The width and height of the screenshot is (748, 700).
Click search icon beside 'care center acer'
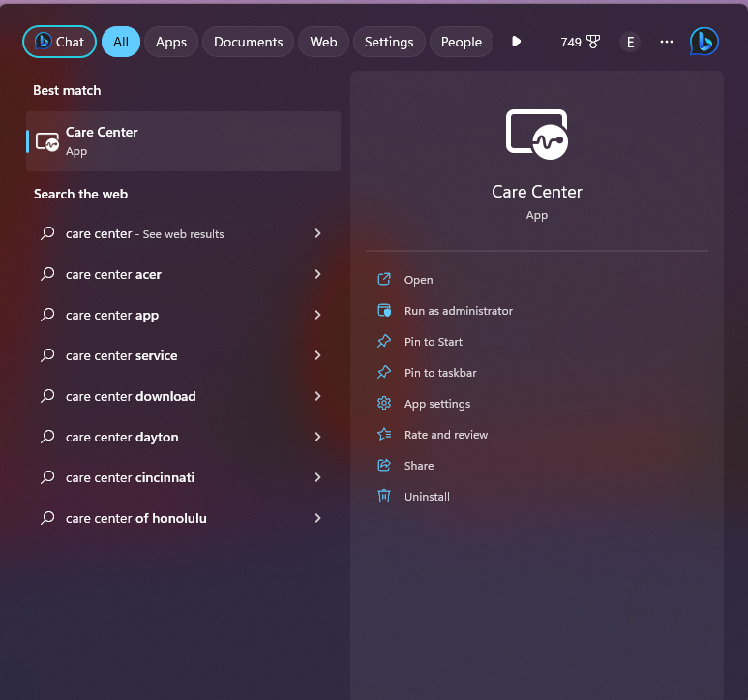point(47,274)
